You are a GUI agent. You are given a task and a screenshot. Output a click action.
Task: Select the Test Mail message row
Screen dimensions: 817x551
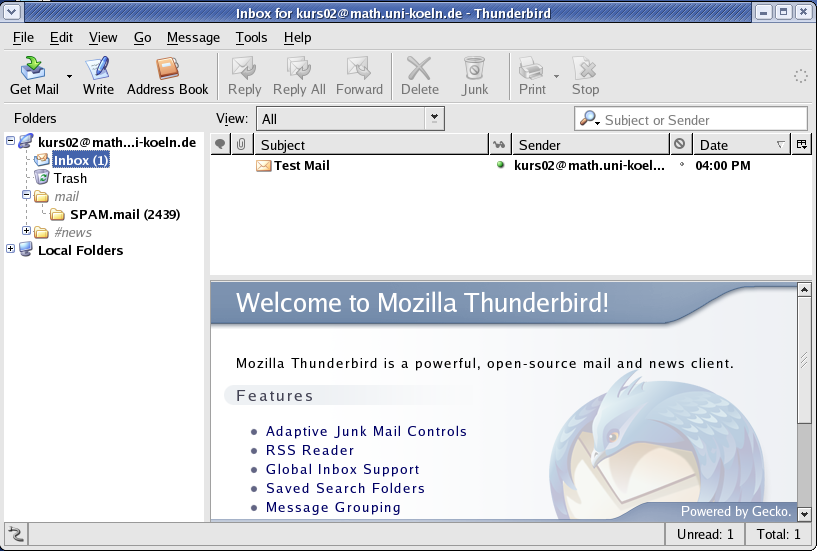(511, 166)
